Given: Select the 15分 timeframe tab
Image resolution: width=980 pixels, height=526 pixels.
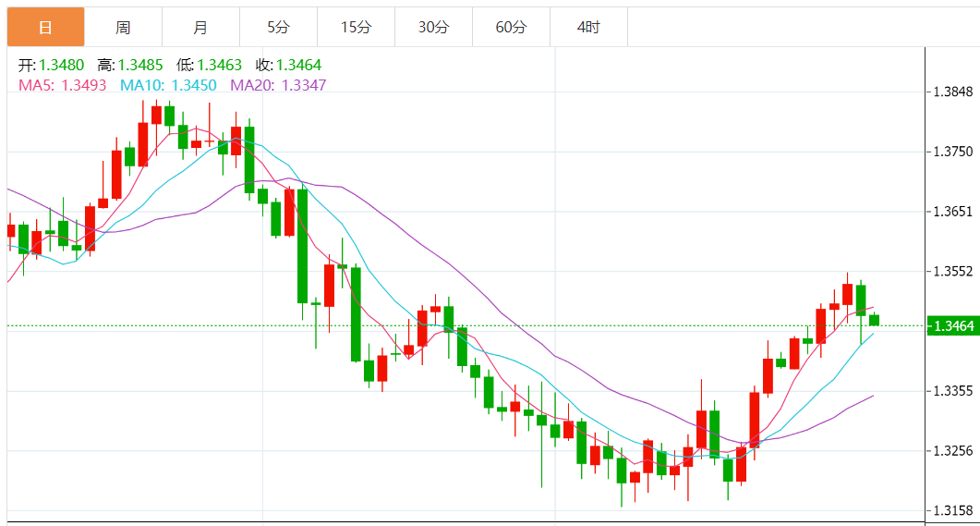Looking at the screenshot, I should tap(356, 28).
